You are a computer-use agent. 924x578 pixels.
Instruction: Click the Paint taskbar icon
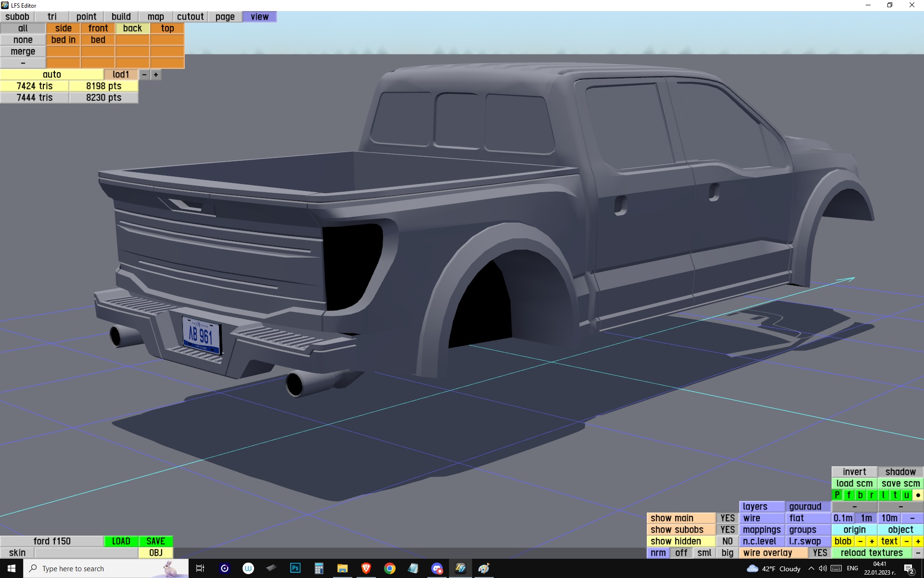[x=484, y=568]
